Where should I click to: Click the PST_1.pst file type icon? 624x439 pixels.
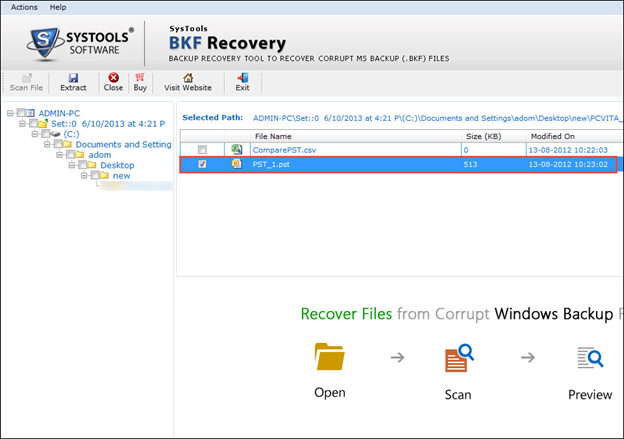point(237,164)
